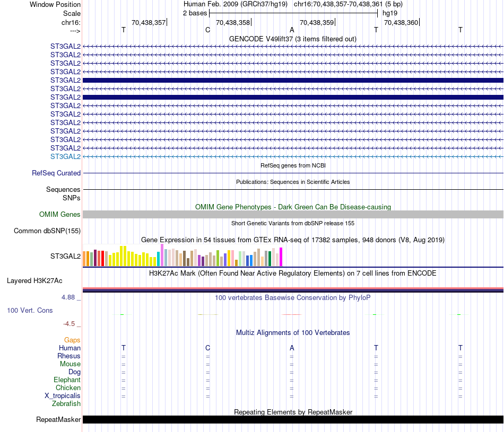Click "Publications: Sequences in Scientific Articles" title
The height and width of the screenshot is (432, 504).
click(293, 182)
